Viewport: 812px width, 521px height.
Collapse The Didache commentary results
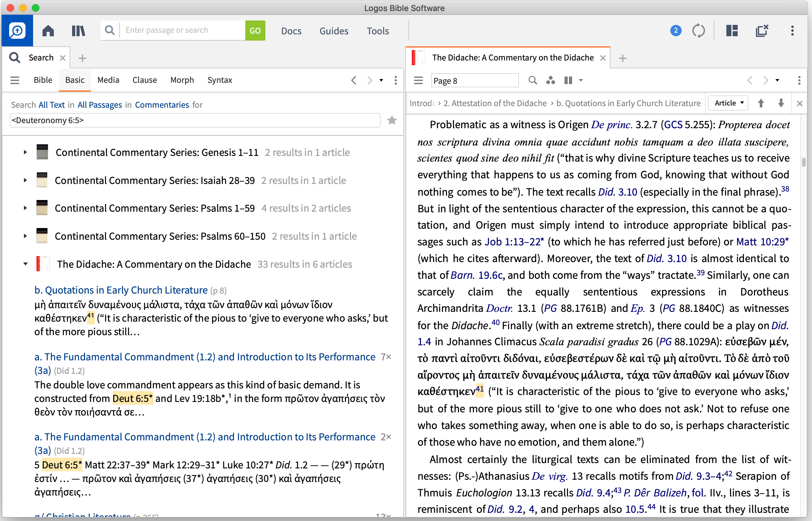tap(26, 264)
